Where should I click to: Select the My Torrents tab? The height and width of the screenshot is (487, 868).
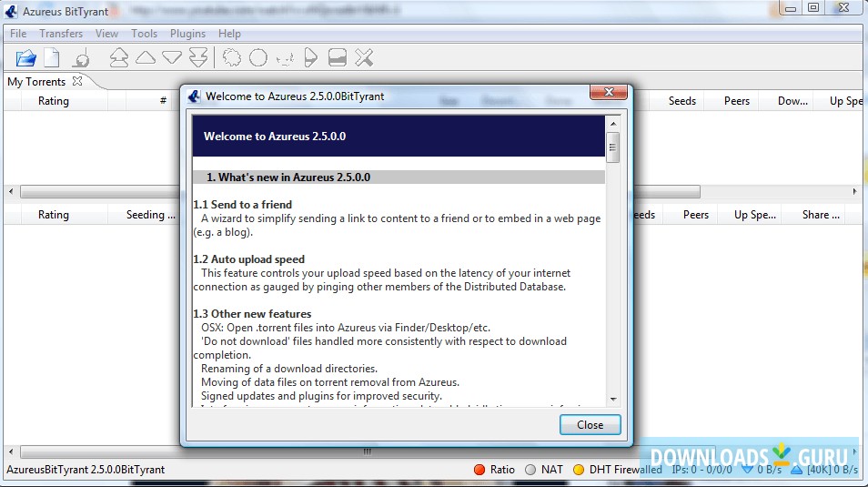coord(36,81)
